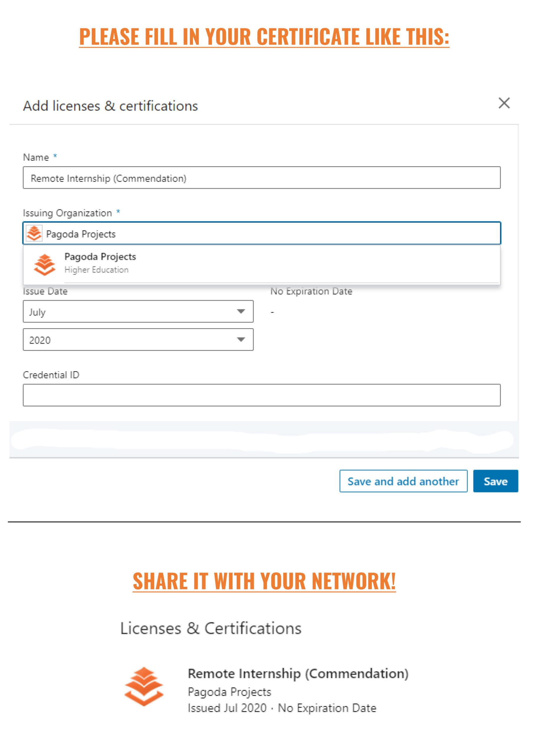This screenshot has height=756, width=538.
Task: Open Remote Internship (Commendation) certification title
Action: (298, 674)
